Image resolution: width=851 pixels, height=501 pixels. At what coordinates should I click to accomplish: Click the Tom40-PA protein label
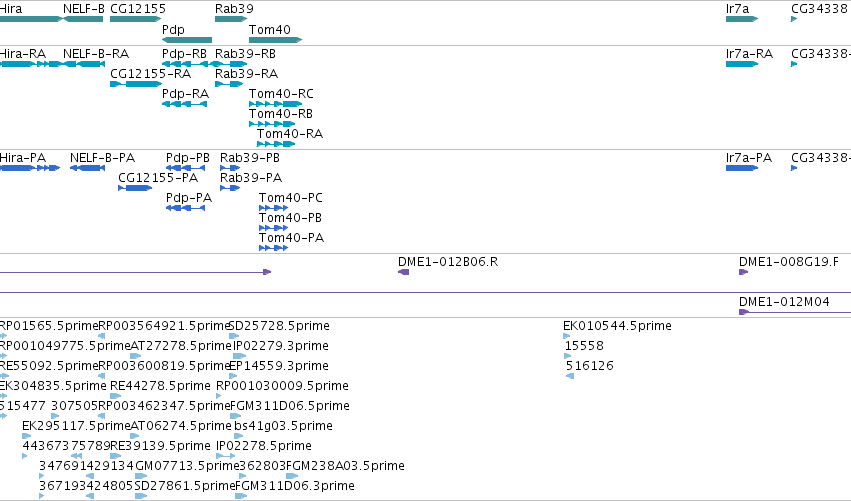[x=291, y=238]
